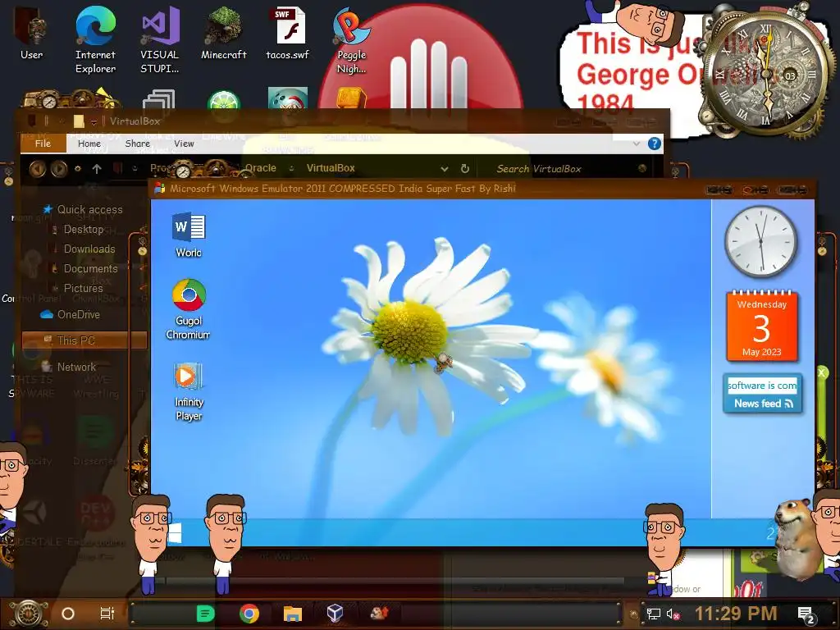Select This PC in the sidebar
The width and height of the screenshot is (840, 630).
pos(84,340)
